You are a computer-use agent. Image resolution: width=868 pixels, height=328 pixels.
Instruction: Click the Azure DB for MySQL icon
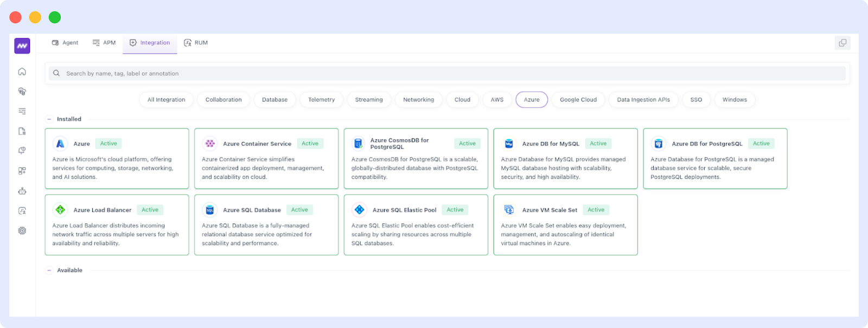pos(509,144)
